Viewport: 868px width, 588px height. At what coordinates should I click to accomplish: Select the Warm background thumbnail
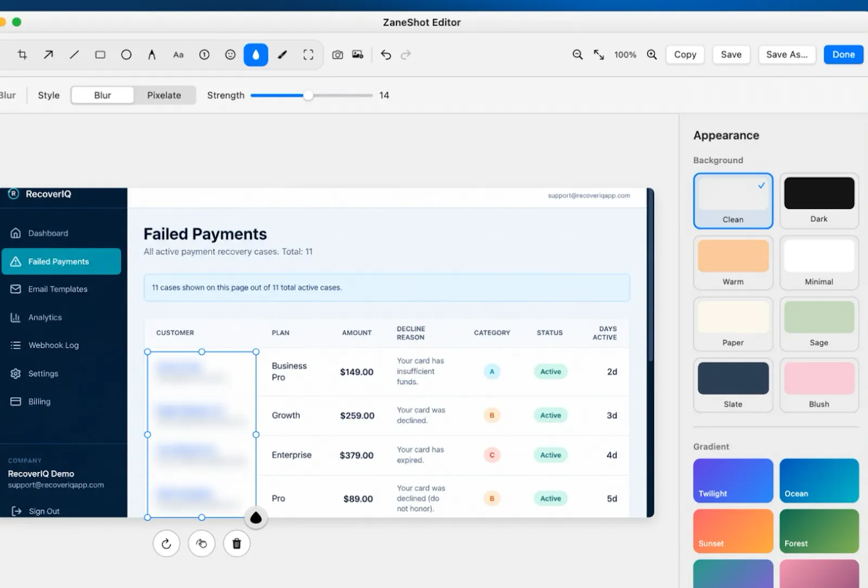tap(733, 263)
